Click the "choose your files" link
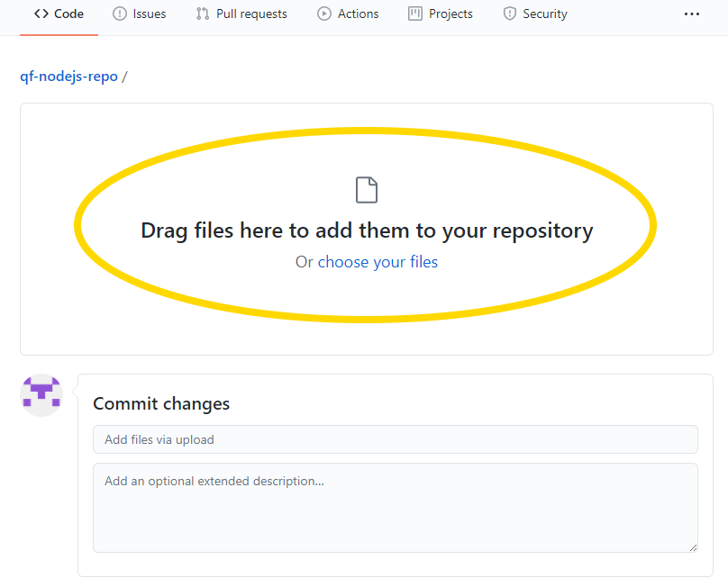Viewport: 728px width, 578px height. point(378,262)
